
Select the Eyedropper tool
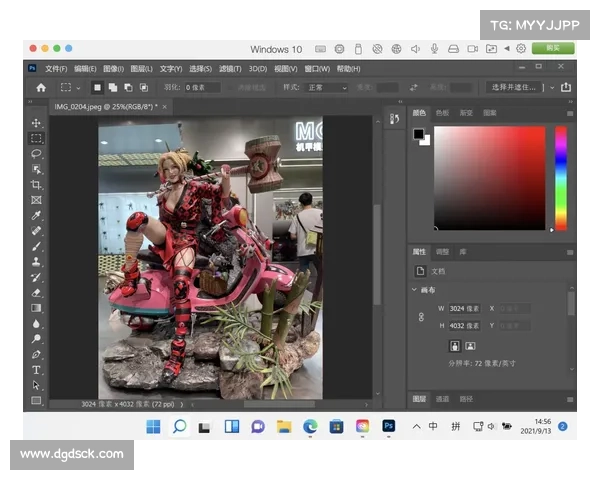pyautogui.click(x=36, y=216)
